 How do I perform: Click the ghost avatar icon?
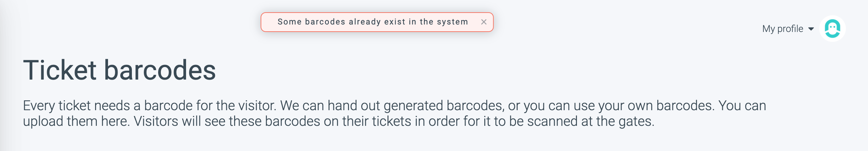[x=832, y=29]
